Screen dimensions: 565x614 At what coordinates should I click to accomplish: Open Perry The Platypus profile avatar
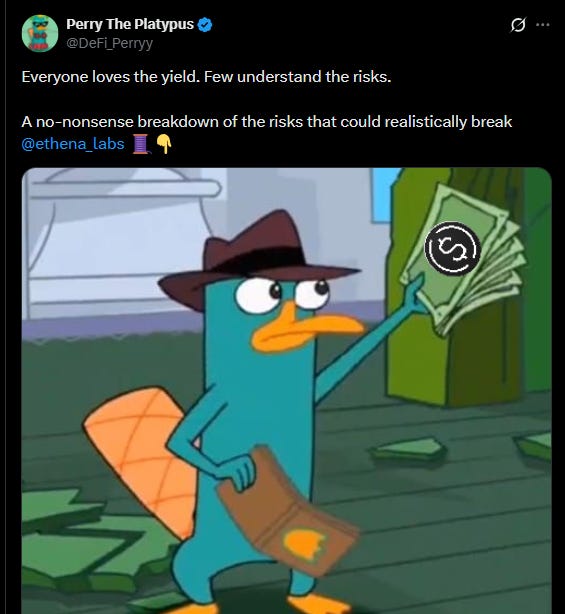(x=40, y=34)
